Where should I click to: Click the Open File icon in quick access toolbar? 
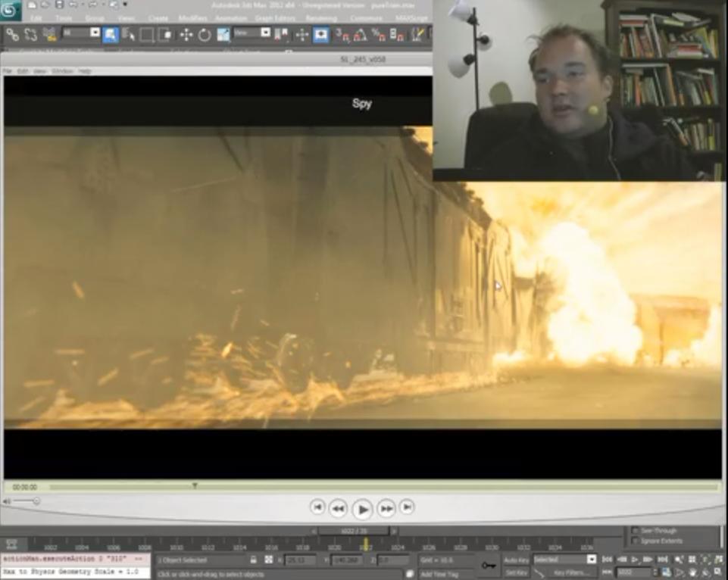point(45,5)
